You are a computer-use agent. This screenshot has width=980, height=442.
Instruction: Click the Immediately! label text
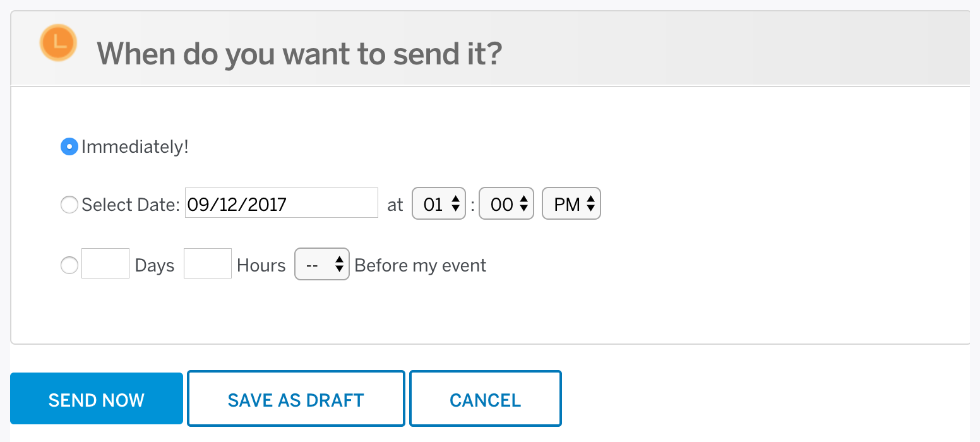pos(135,147)
